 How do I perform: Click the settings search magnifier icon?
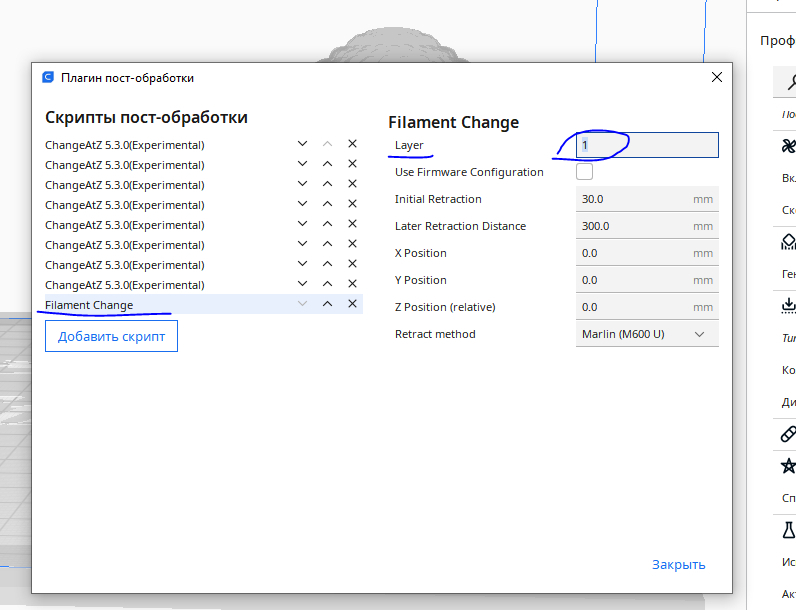(x=787, y=83)
